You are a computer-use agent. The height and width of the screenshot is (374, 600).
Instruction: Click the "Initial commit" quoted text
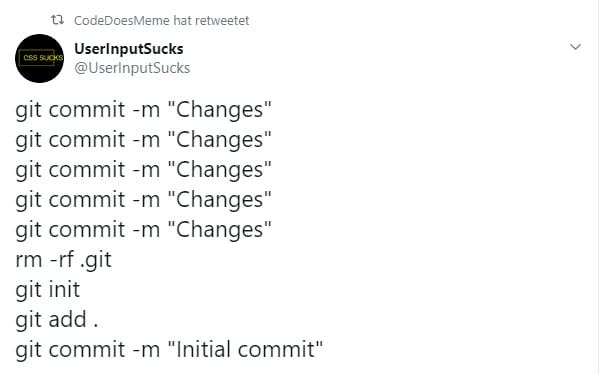point(245,349)
